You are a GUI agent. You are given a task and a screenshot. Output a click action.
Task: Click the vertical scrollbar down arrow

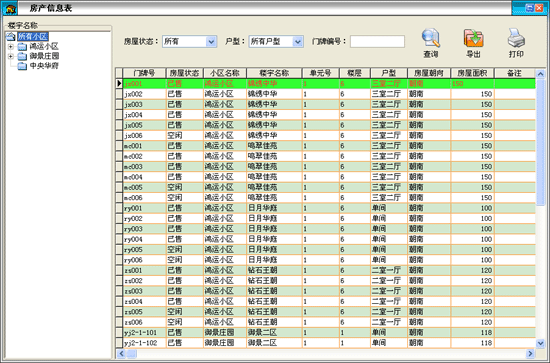[x=540, y=343]
